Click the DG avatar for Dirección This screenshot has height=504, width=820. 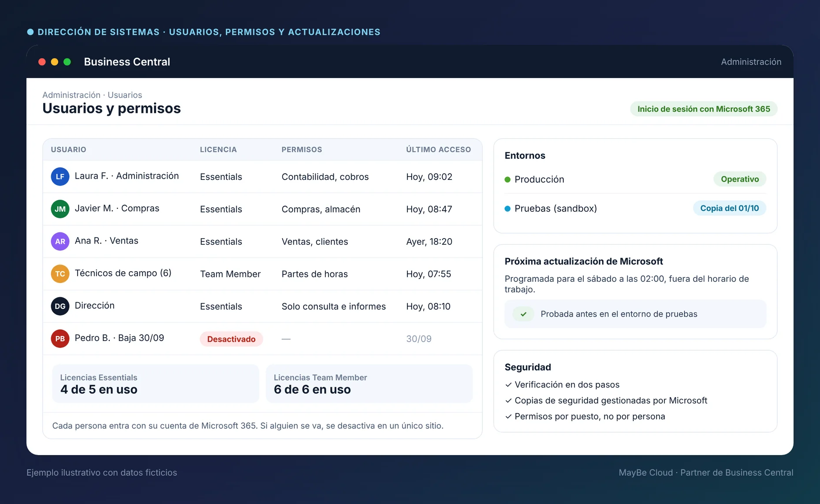[60, 306]
